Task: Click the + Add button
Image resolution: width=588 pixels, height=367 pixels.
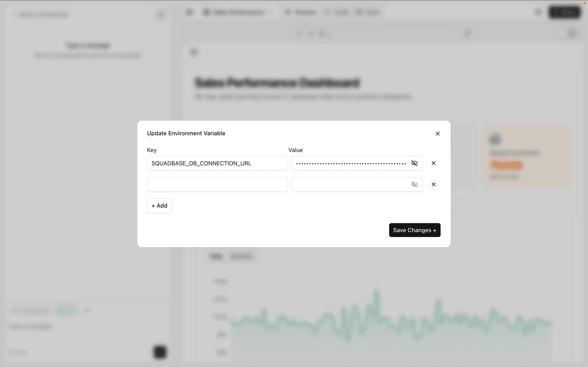Action: pos(159,206)
